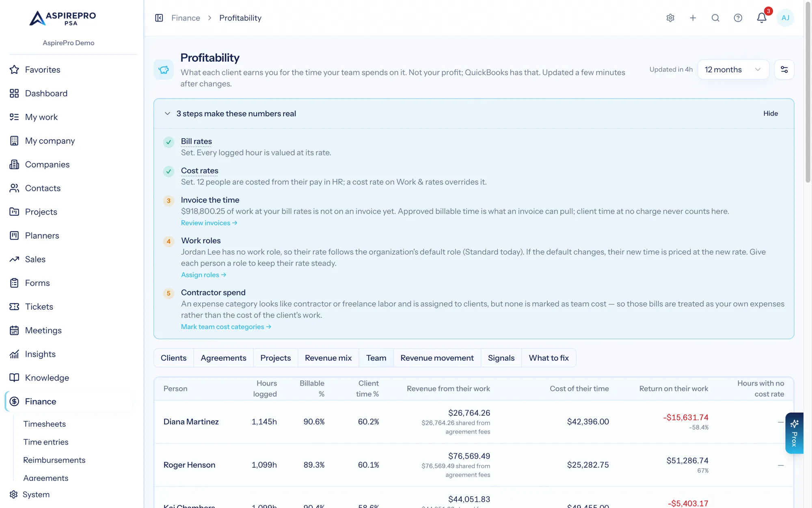Click the Cost rates step link
The image size is (812, 508).
pos(200,171)
